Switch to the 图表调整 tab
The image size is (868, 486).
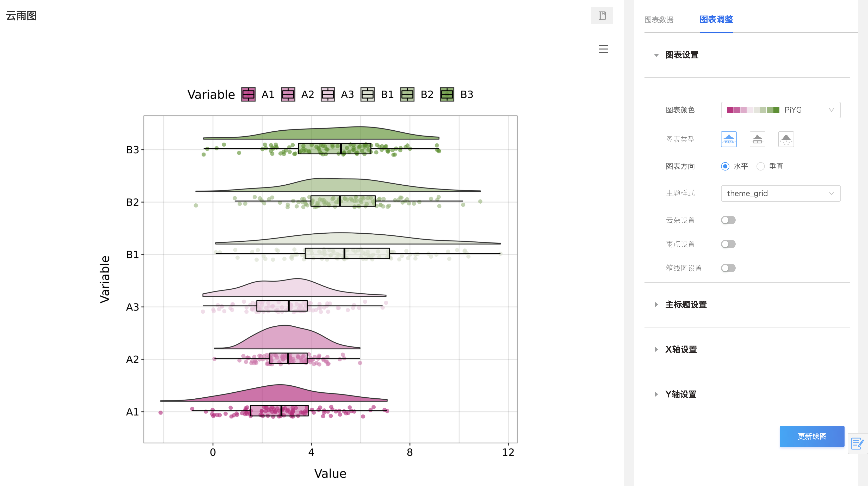pyautogui.click(x=716, y=20)
